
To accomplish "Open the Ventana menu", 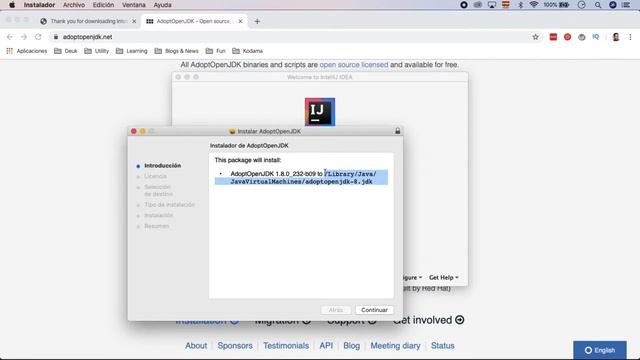I will (133, 5).
